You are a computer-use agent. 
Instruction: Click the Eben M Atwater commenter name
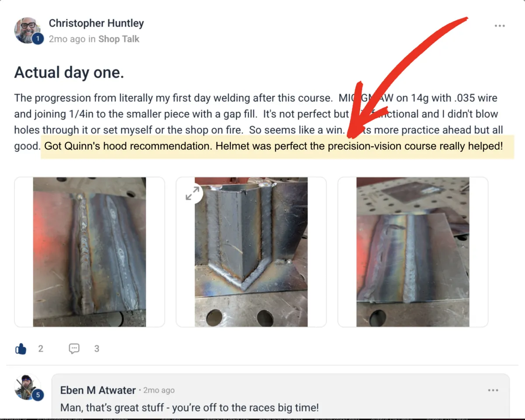click(x=98, y=390)
